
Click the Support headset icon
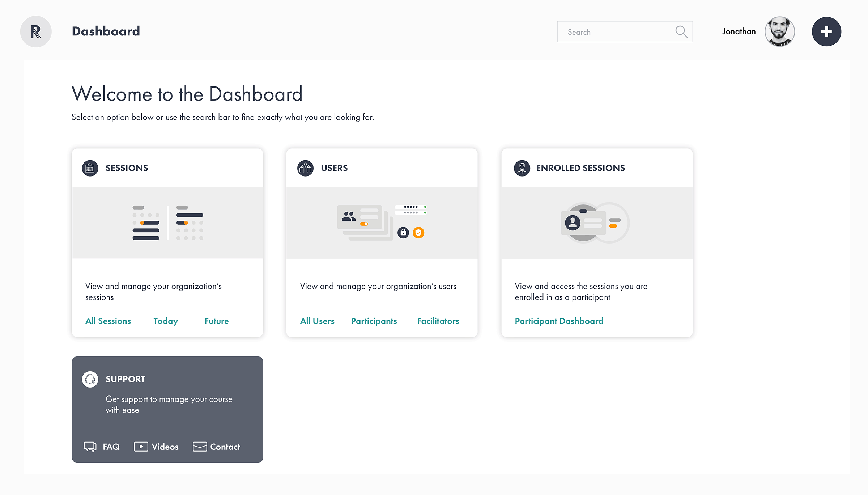pos(90,379)
